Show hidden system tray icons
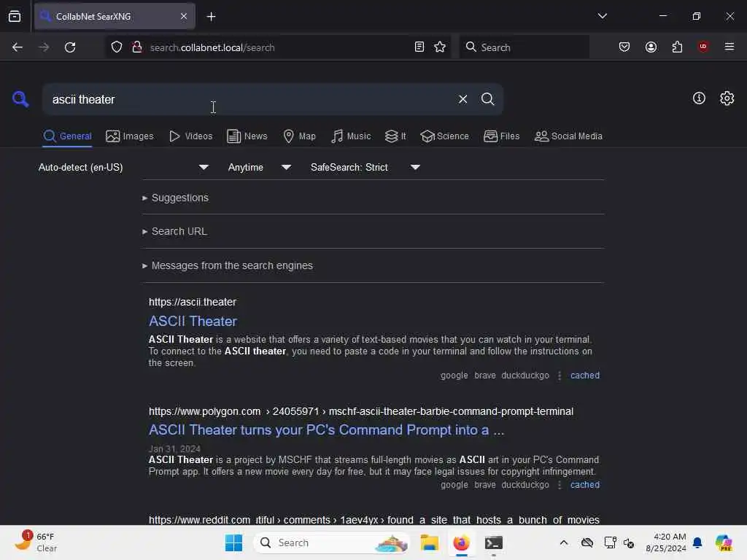The image size is (747, 560). 563,542
